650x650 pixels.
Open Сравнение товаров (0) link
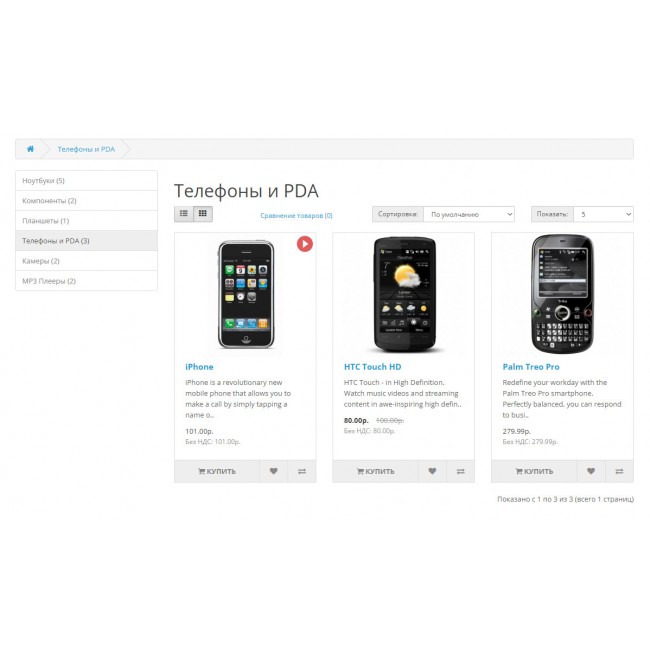coord(296,216)
